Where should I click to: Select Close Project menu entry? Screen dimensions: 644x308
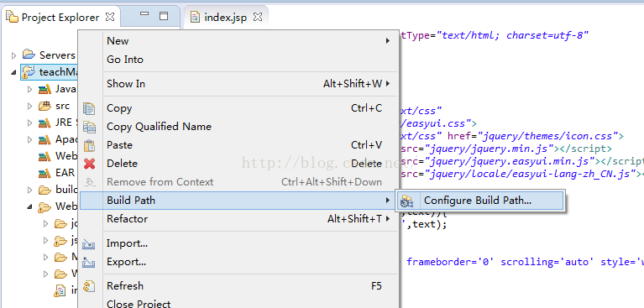tap(239, 303)
